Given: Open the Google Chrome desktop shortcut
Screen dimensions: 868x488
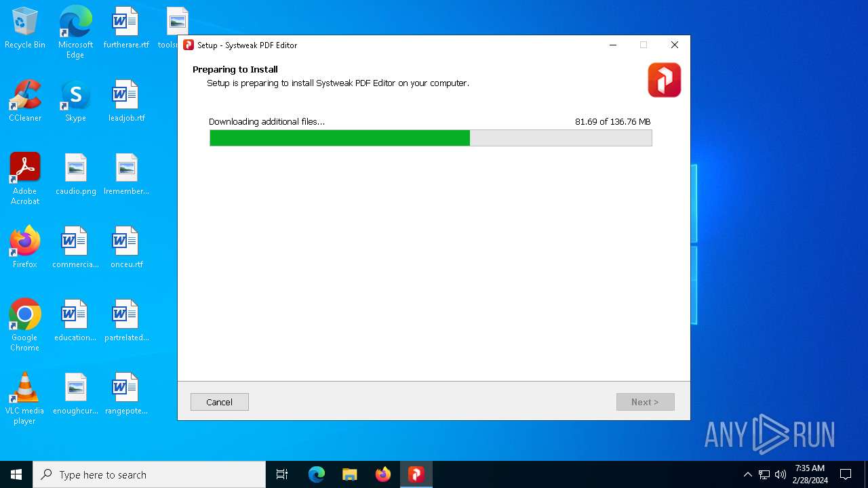Looking at the screenshot, I should 25,325.
